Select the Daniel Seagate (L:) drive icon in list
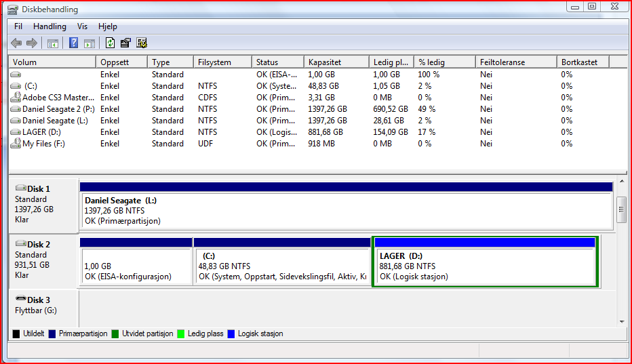This screenshot has height=364, width=632. (x=16, y=121)
